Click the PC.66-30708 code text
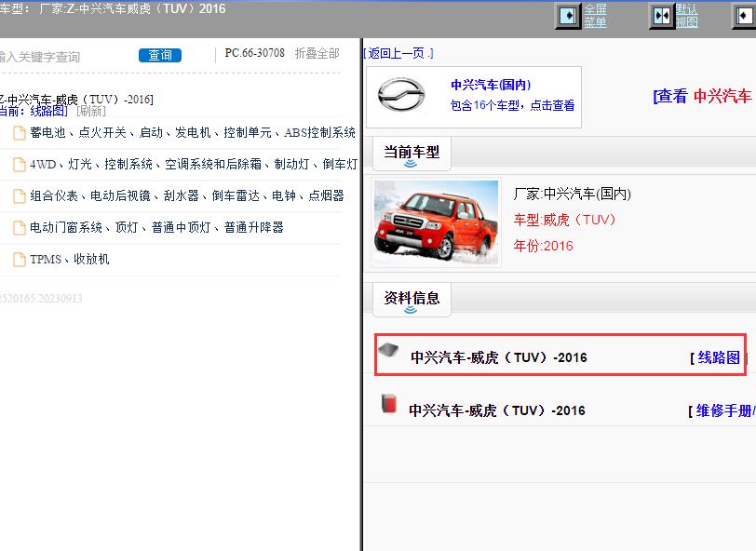The width and height of the screenshot is (756, 551). (254, 53)
